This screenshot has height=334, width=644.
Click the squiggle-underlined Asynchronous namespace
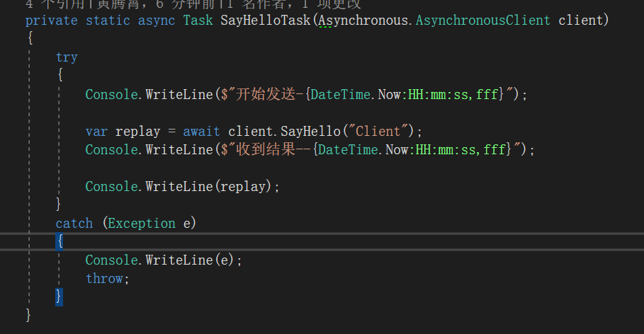363,20
